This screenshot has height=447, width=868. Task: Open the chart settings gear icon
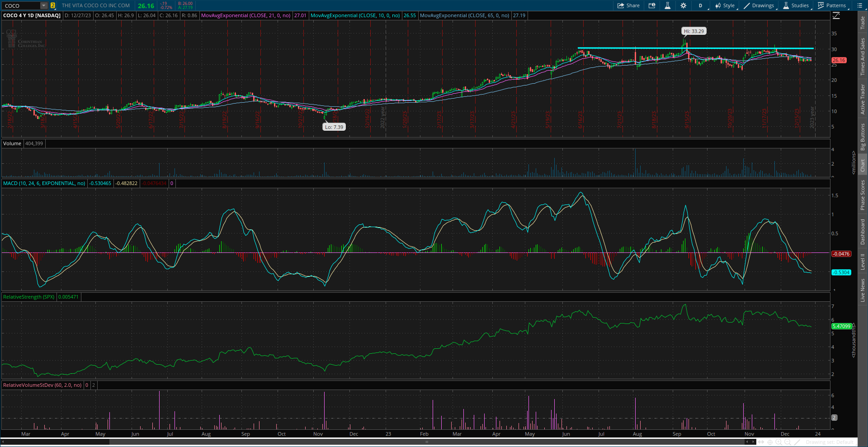point(684,5)
